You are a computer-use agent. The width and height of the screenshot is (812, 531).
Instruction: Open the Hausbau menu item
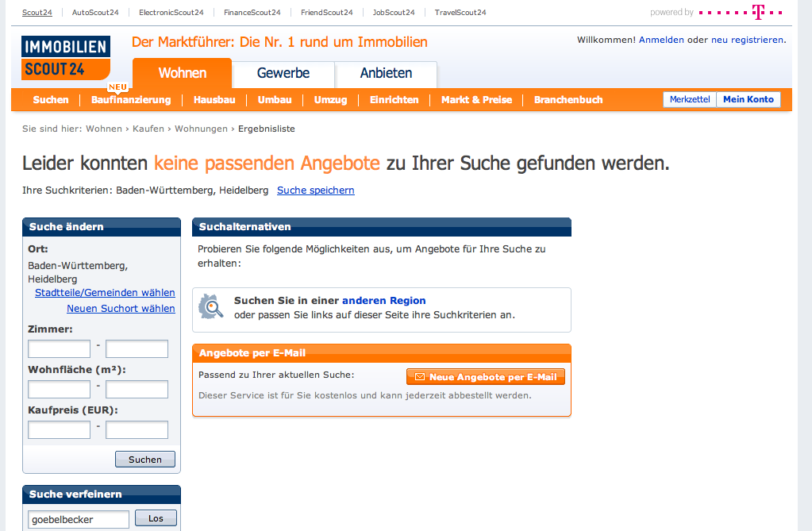pos(214,100)
